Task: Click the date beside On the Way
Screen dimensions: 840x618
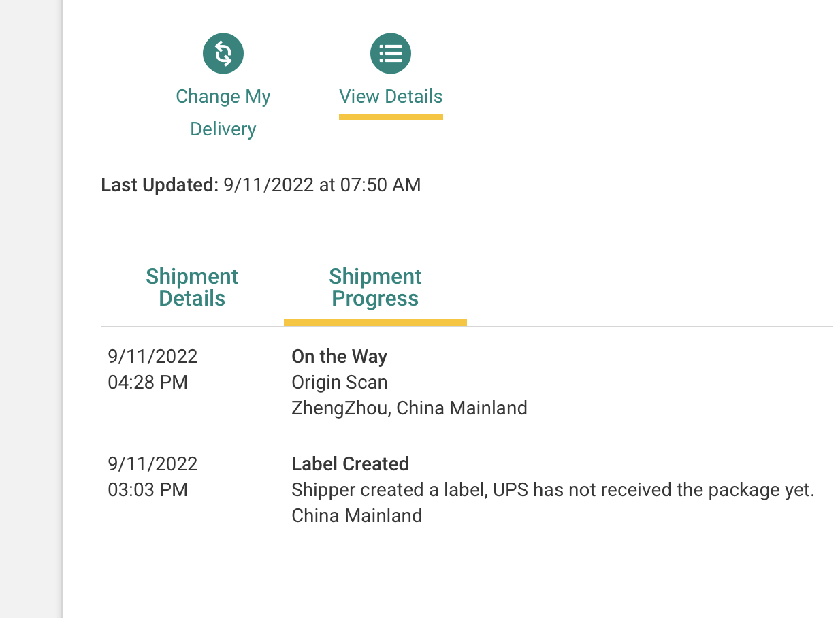Action: point(152,356)
